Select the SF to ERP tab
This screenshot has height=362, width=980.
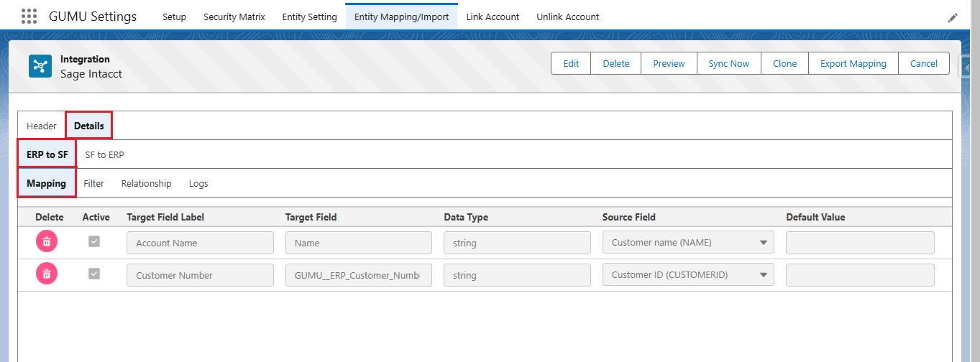105,154
